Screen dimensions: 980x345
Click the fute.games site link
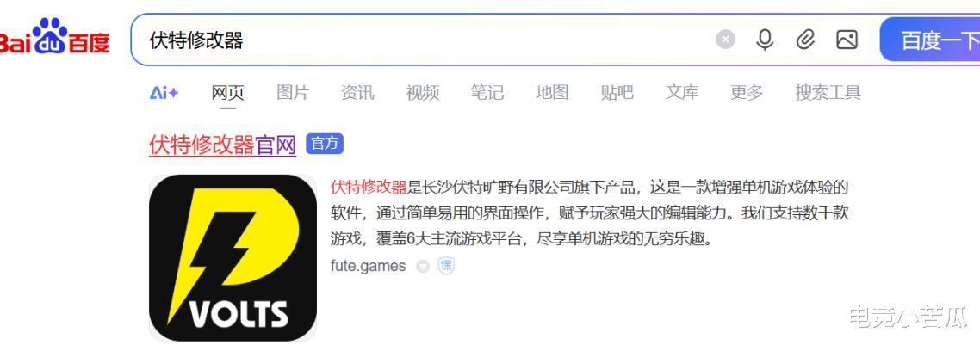368,266
